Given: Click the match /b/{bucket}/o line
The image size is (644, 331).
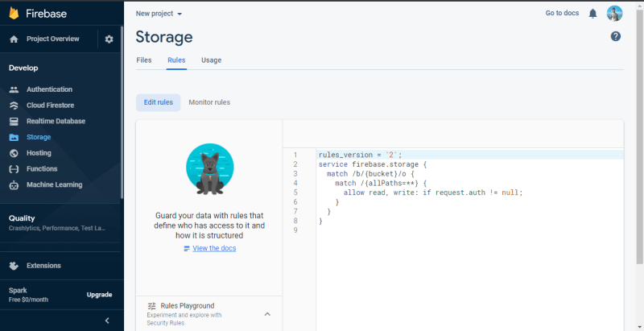Looking at the screenshot, I should point(370,174).
